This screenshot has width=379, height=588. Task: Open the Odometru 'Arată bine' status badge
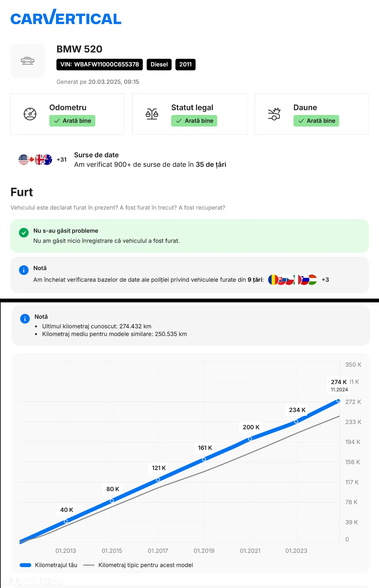tap(72, 121)
